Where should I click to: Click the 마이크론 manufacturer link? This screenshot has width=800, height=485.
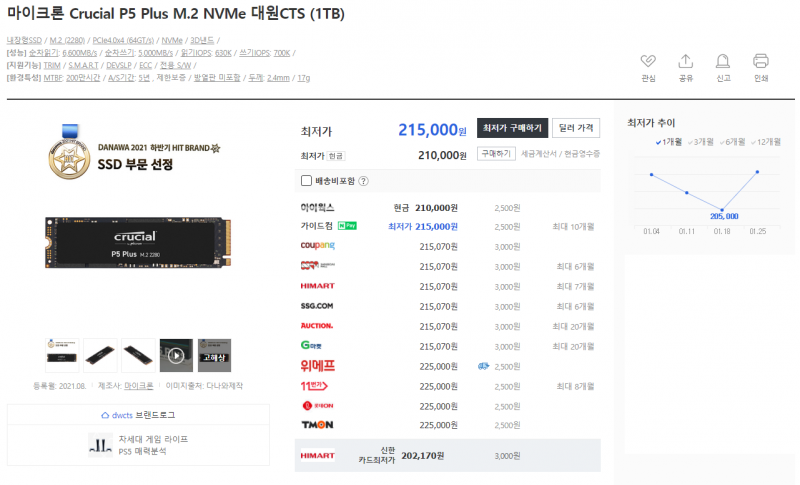point(139,386)
